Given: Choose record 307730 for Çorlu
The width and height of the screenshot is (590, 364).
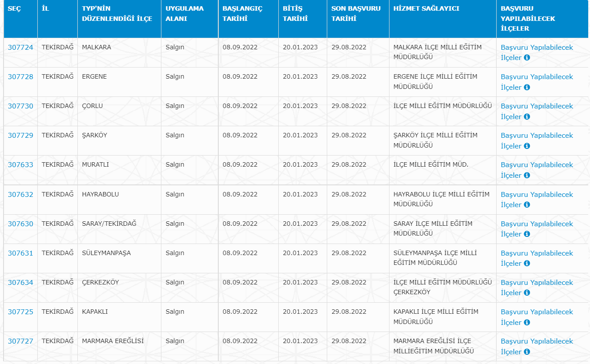Looking at the screenshot, I should 20,106.
